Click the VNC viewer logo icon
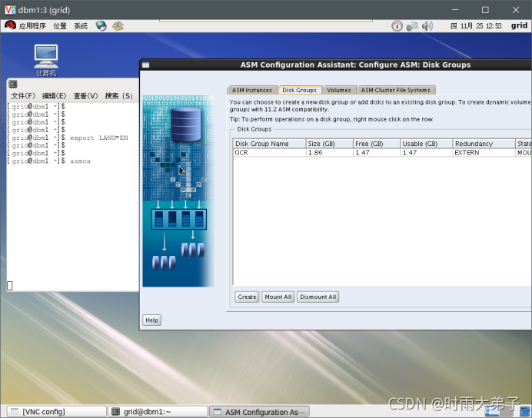Image resolution: width=532 pixels, height=418 pixels. pos(10,10)
